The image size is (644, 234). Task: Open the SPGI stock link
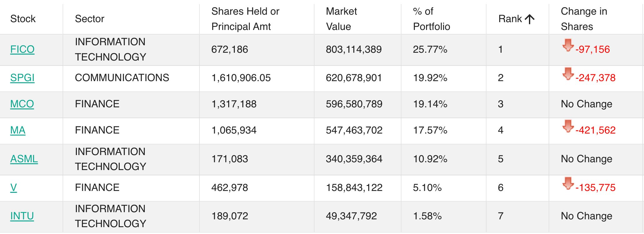tap(22, 78)
